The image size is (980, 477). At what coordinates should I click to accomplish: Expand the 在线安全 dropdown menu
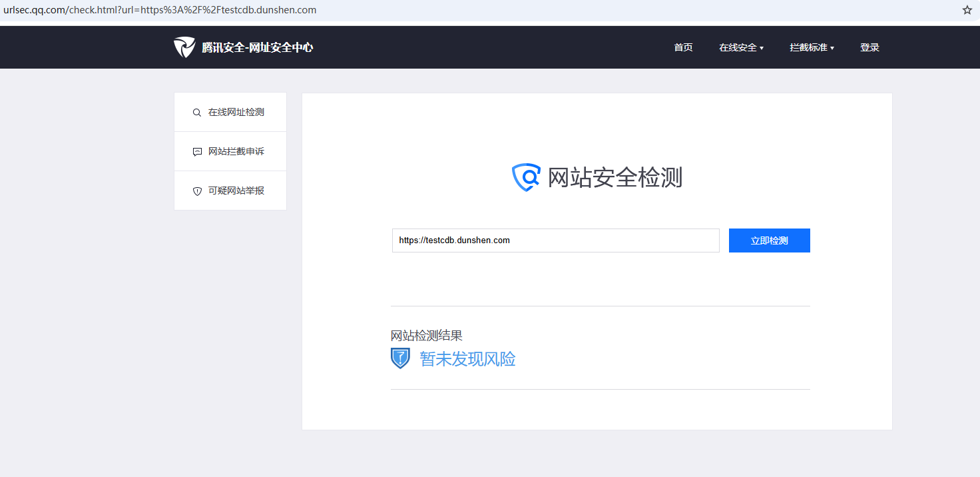pyautogui.click(x=741, y=47)
